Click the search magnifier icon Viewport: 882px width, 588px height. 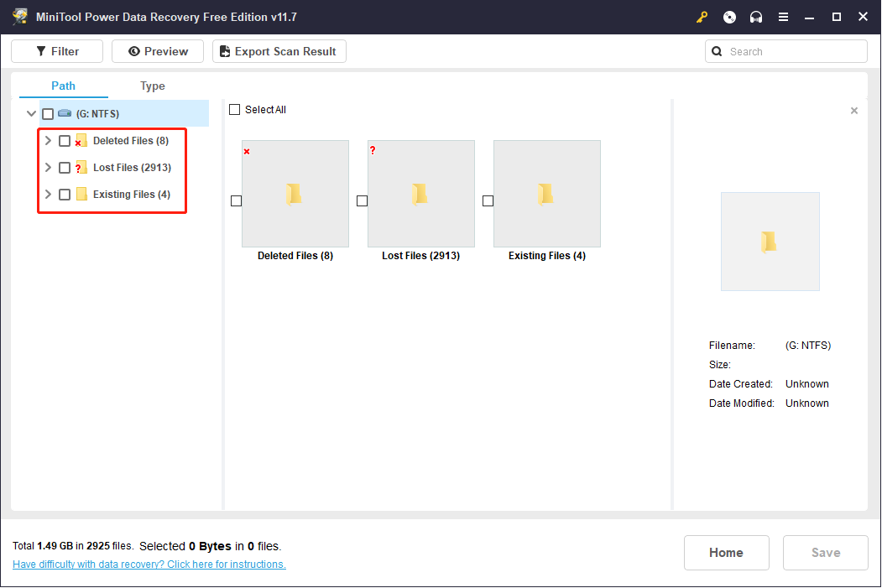tap(717, 51)
